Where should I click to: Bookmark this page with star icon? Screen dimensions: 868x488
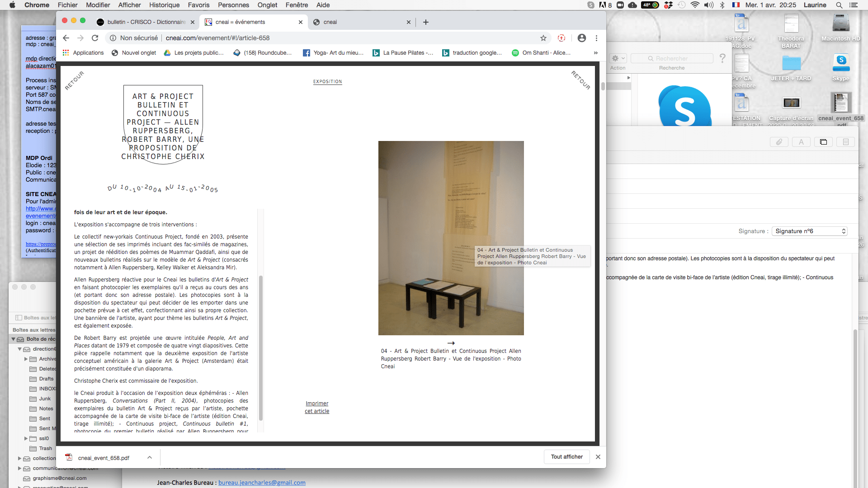543,38
